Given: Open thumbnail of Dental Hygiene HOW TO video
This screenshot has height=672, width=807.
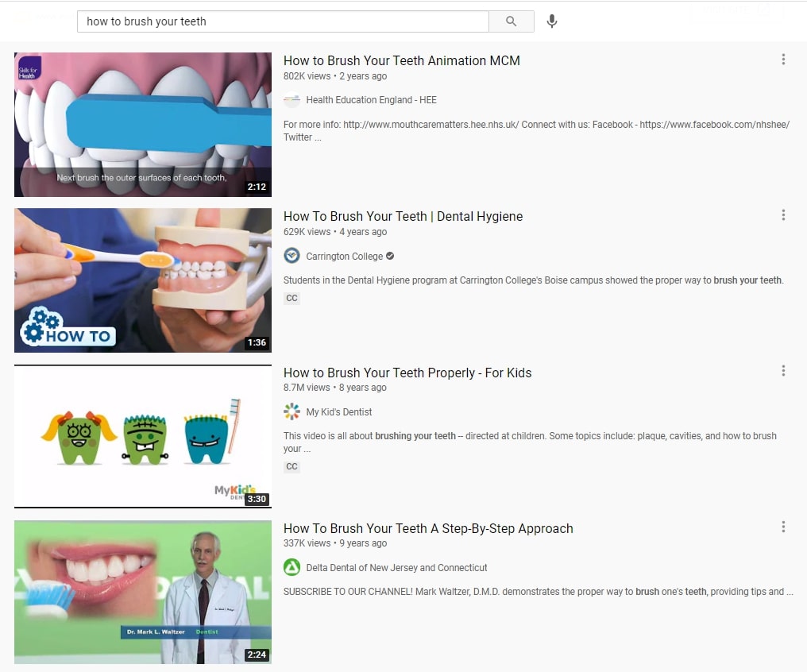Looking at the screenshot, I should click(x=142, y=280).
